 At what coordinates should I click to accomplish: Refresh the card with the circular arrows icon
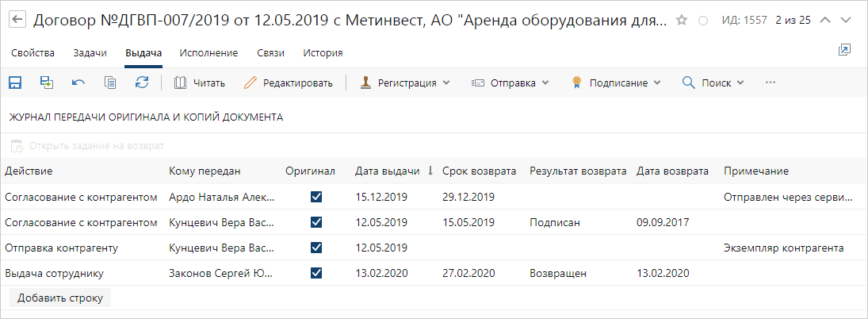(142, 83)
